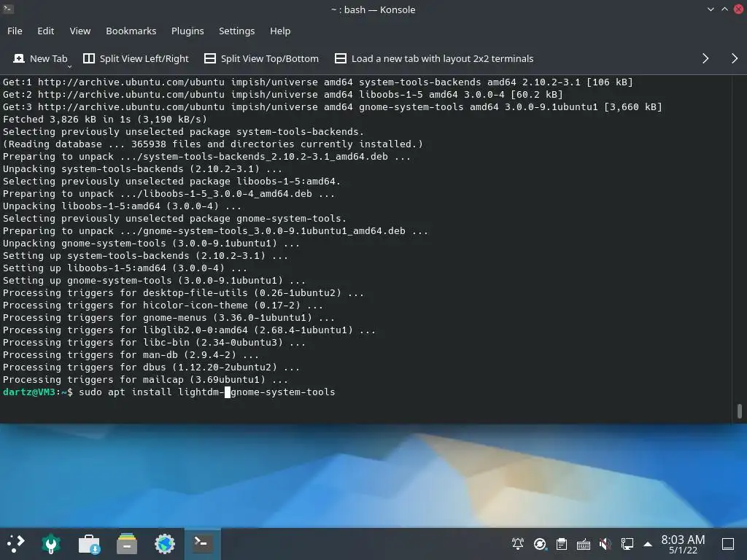Open title bar dropdown arrow menu
Image resolution: width=747 pixels, height=560 pixels.
pyautogui.click(x=711, y=9)
